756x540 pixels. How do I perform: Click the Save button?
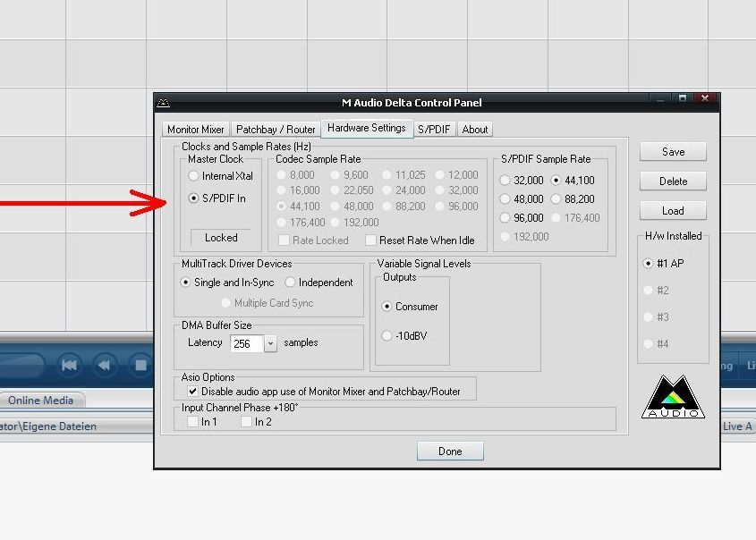click(673, 152)
